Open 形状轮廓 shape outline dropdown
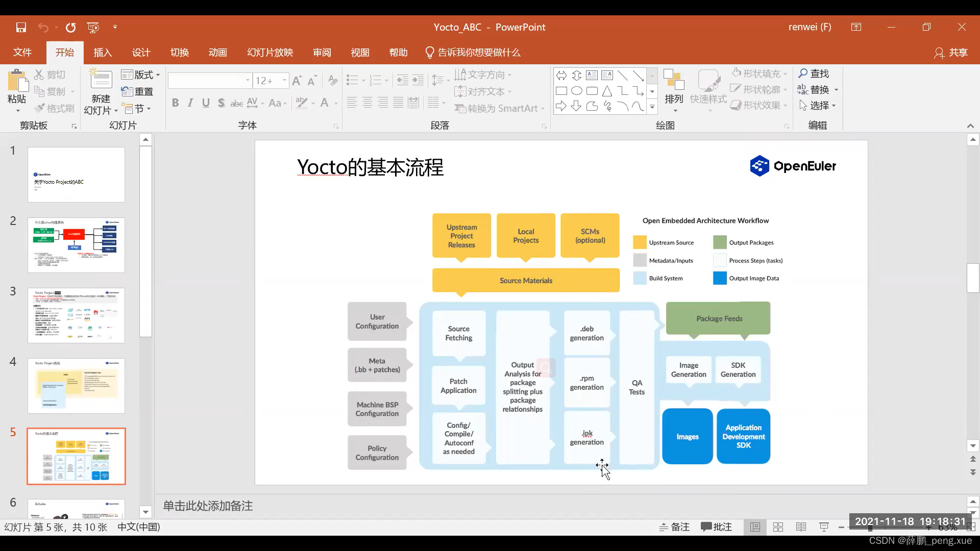The image size is (980, 551). 759,89
